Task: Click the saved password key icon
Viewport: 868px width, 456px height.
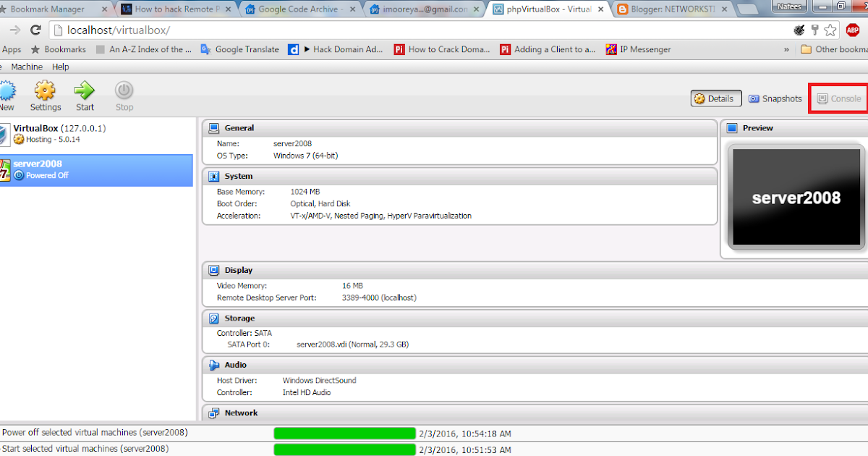Action: [x=814, y=30]
